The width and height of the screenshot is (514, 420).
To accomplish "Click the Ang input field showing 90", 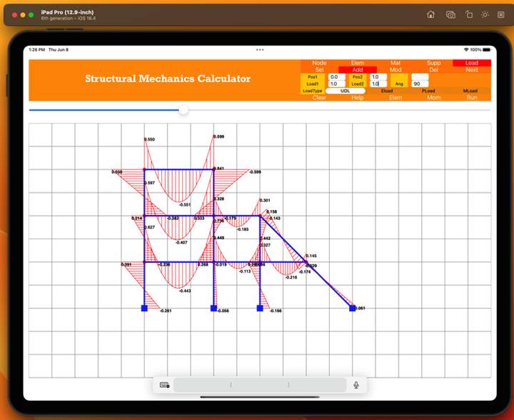I will click(x=420, y=84).
